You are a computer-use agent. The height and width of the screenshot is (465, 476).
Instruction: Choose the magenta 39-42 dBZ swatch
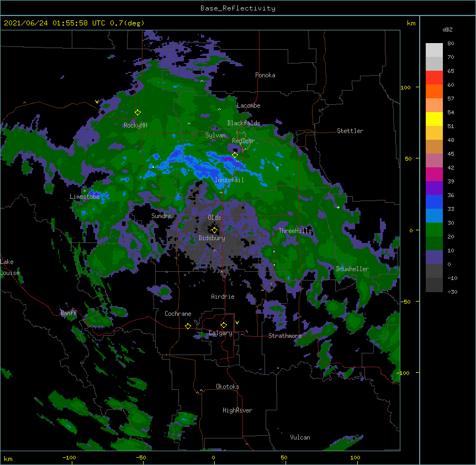click(434, 174)
